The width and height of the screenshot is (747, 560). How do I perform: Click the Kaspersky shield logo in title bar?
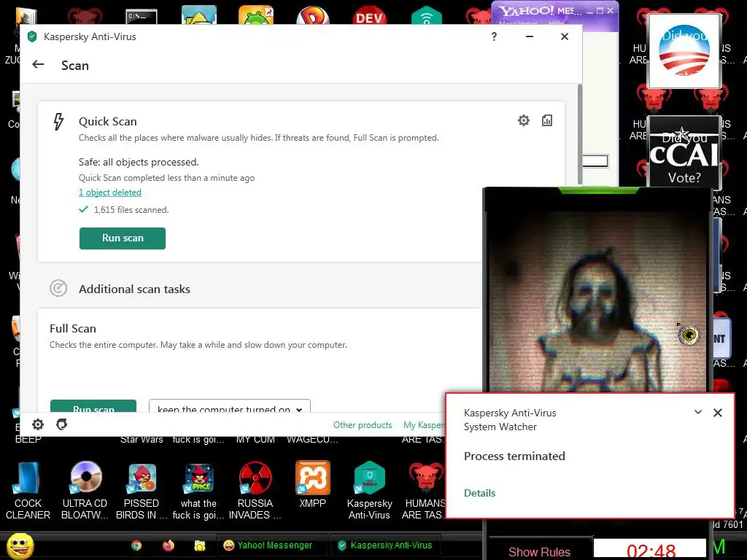pyautogui.click(x=32, y=36)
